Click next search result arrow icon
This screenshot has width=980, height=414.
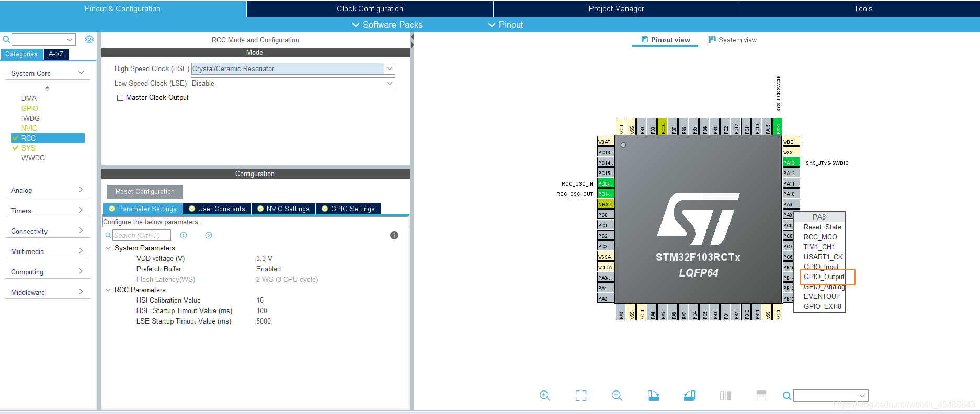(209, 235)
